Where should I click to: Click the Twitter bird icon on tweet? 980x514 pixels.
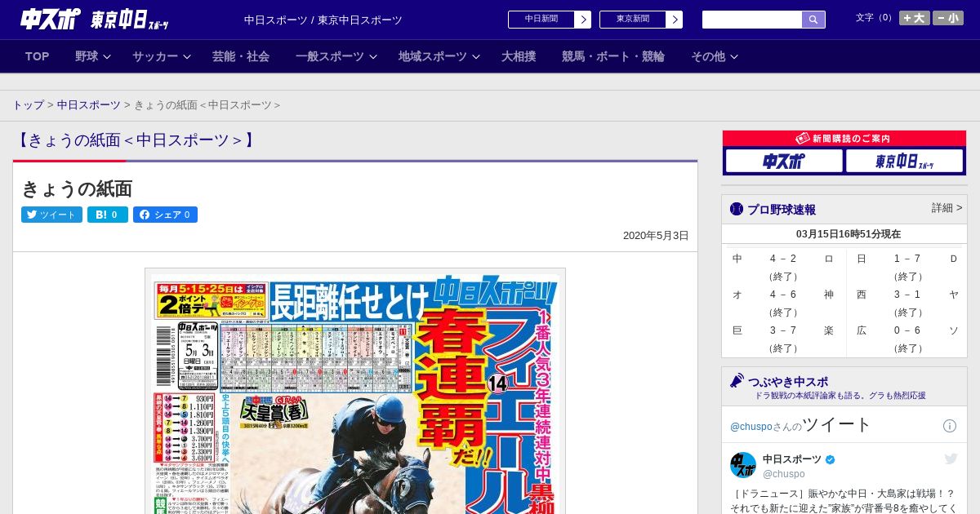pos(951,459)
